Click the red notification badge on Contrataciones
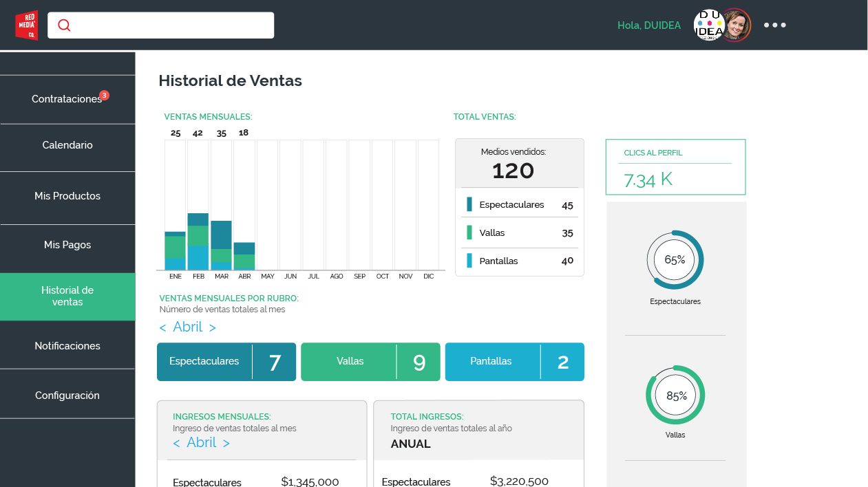 pos(104,96)
